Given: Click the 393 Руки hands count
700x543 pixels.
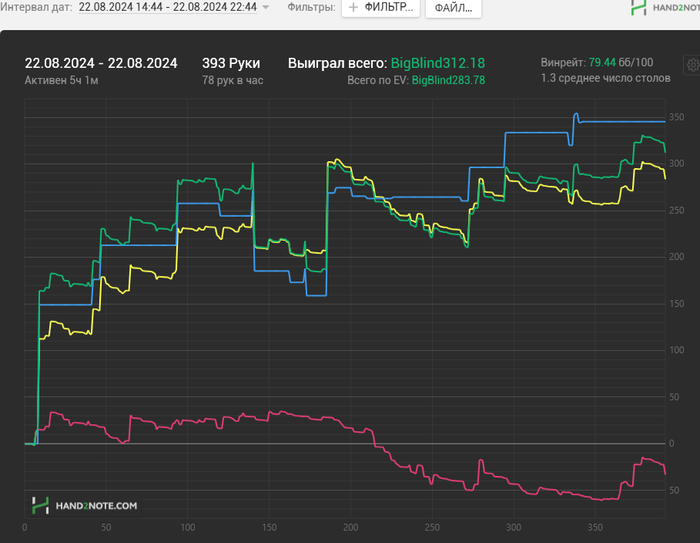Looking at the screenshot, I should (x=231, y=63).
